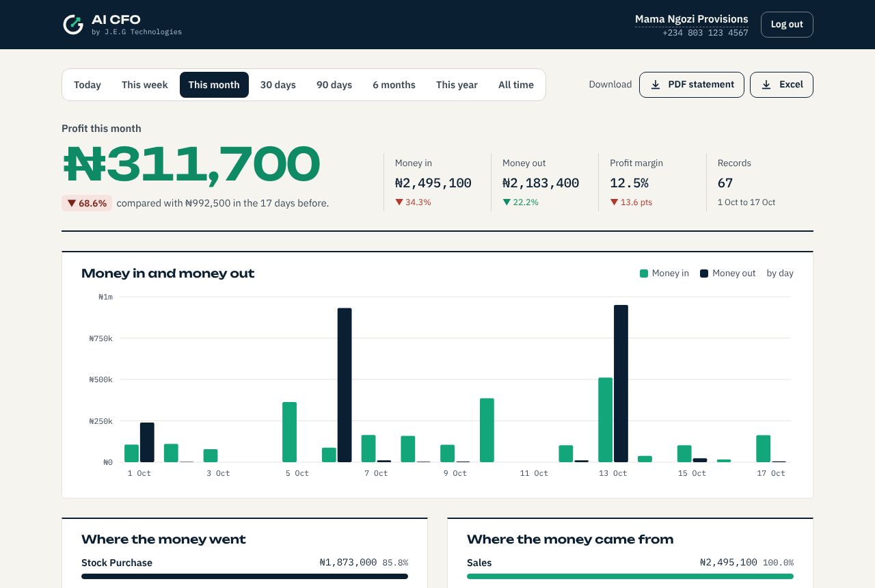Click the ₦311,700 profit figure

tap(191, 164)
